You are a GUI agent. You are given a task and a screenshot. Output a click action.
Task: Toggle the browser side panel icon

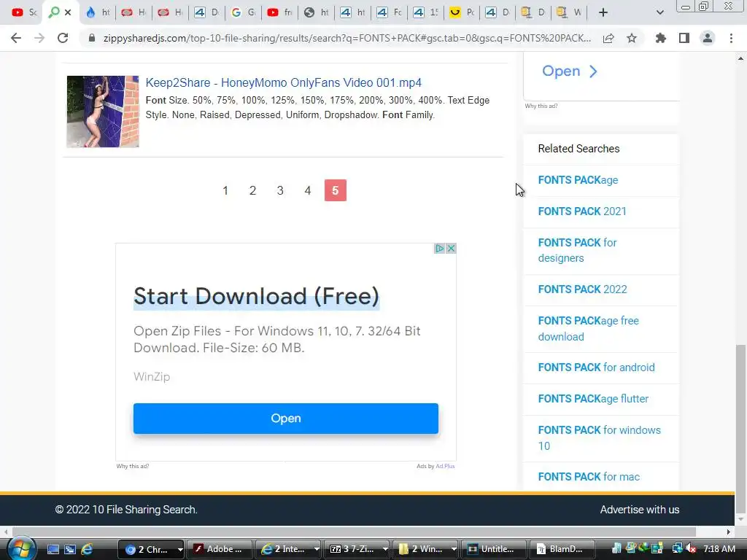(684, 38)
